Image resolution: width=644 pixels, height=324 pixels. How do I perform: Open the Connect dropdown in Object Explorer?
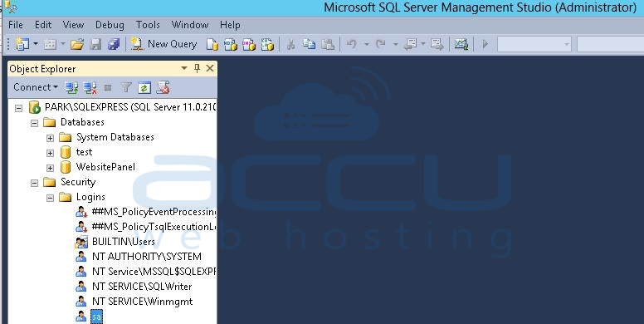[36, 87]
